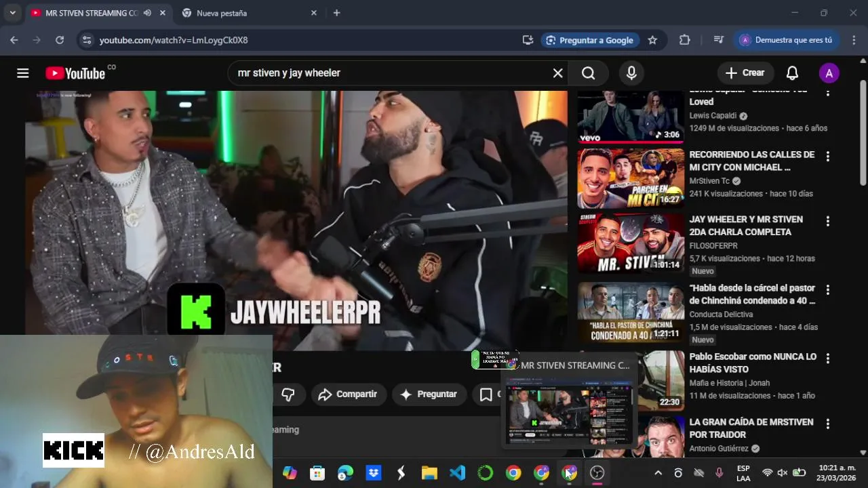The height and width of the screenshot is (488, 868).
Task: Open Conducta Delictiva channel link
Action: pyautogui.click(x=721, y=314)
